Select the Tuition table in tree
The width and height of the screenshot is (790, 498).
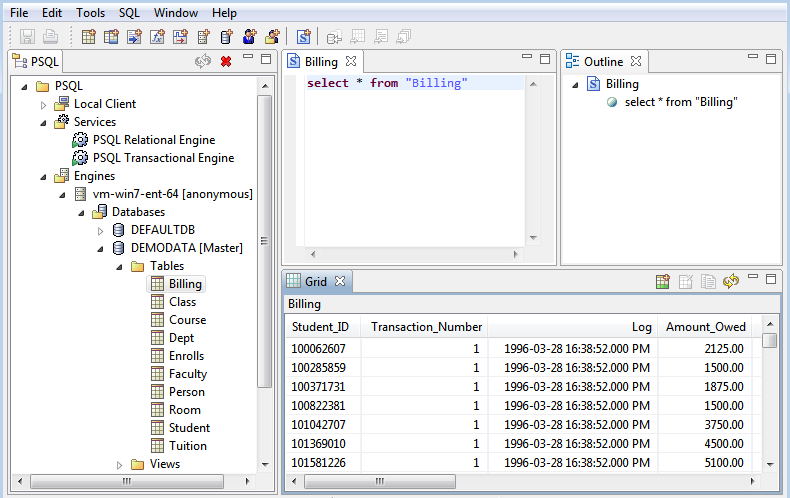point(188,446)
